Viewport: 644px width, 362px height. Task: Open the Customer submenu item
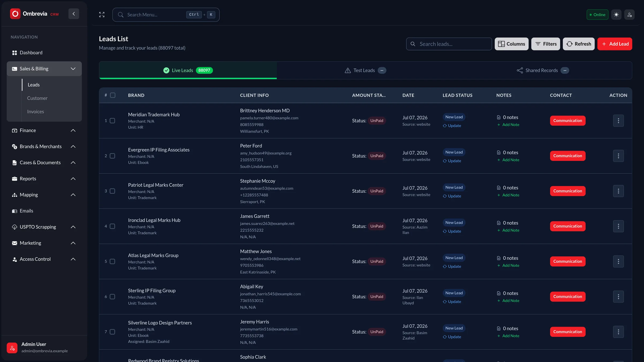click(x=37, y=98)
